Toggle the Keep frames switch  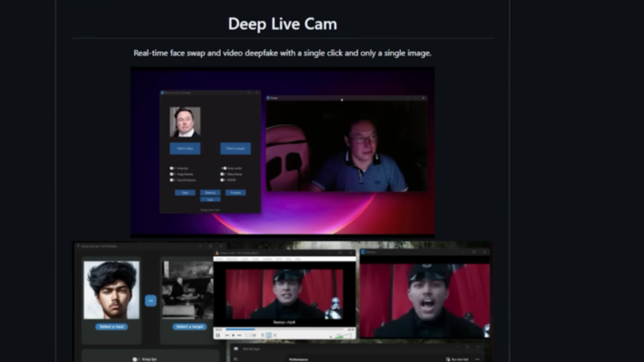coord(172,174)
